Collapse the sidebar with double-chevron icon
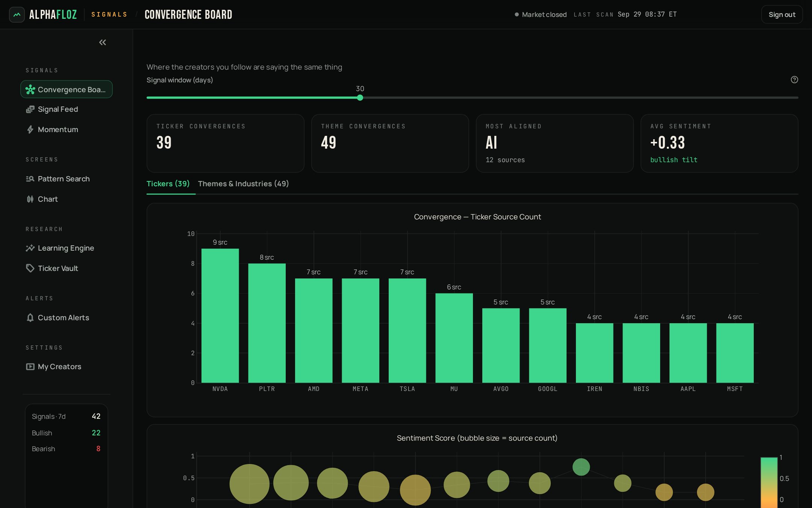Viewport: 812px width, 508px height. (x=103, y=43)
